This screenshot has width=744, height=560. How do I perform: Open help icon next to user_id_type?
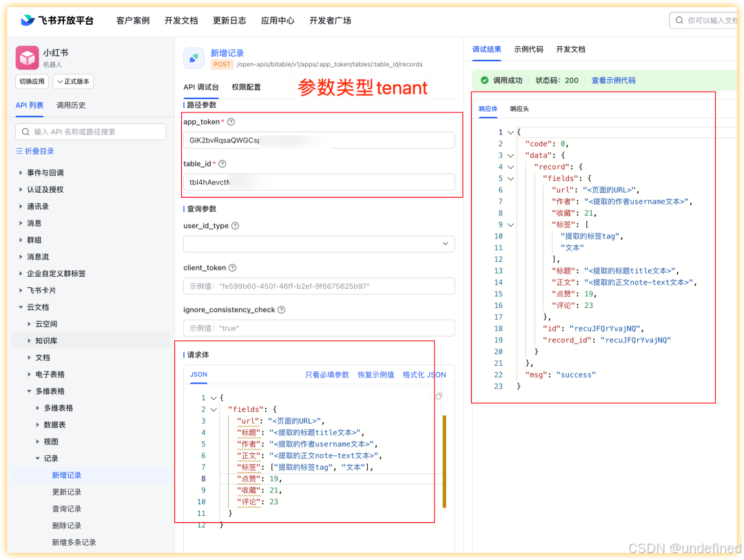[x=235, y=226]
